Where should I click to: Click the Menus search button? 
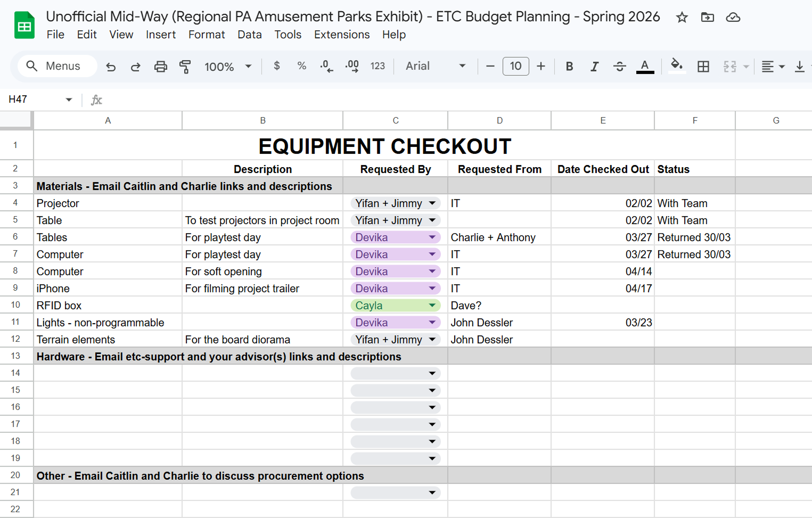point(57,66)
